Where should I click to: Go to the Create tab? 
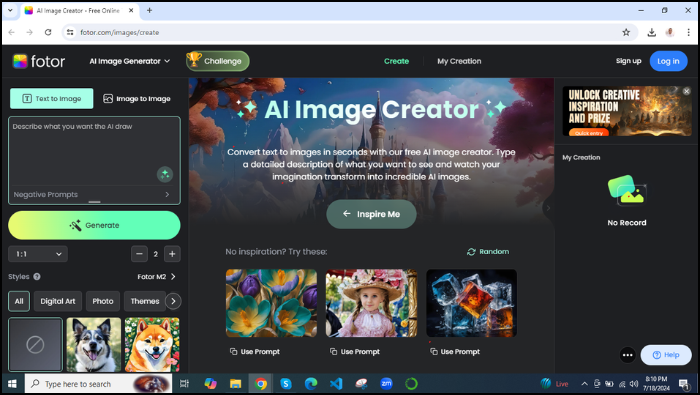tap(396, 61)
